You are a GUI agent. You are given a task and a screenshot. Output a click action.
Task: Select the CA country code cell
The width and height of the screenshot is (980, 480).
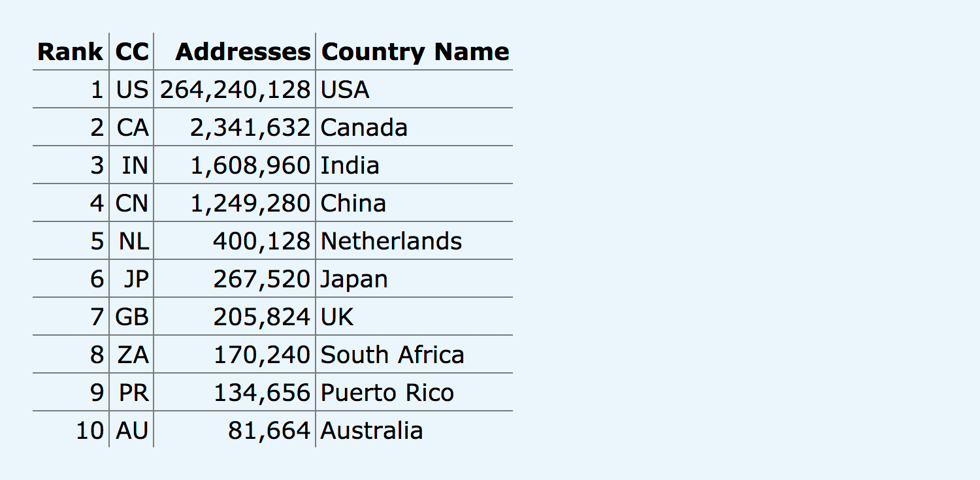pos(133,127)
